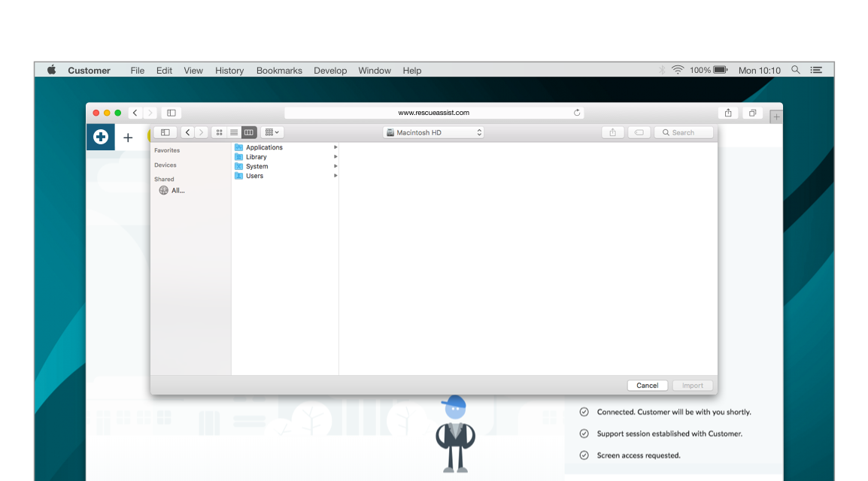Image resolution: width=868 pixels, height=481 pixels.
Task: Open the Notification Center list icon
Action: (816, 70)
